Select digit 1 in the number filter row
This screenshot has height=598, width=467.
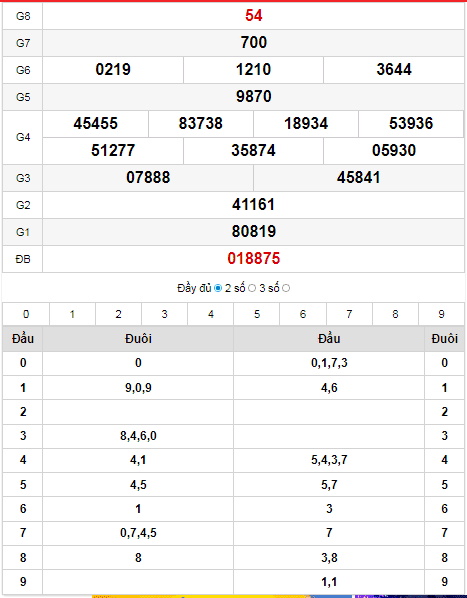[x=72, y=314]
